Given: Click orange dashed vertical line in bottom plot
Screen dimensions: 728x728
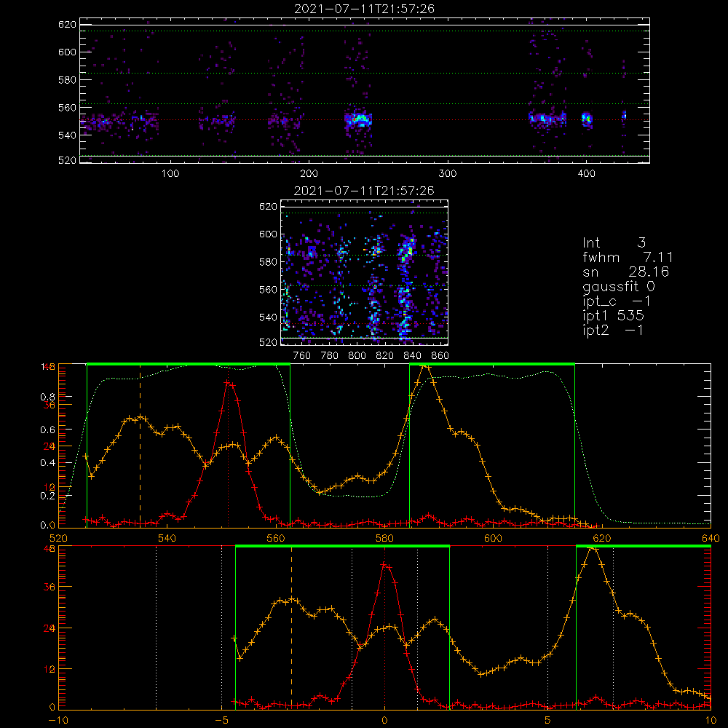Looking at the screenshot, I should (x=292, y=628).
